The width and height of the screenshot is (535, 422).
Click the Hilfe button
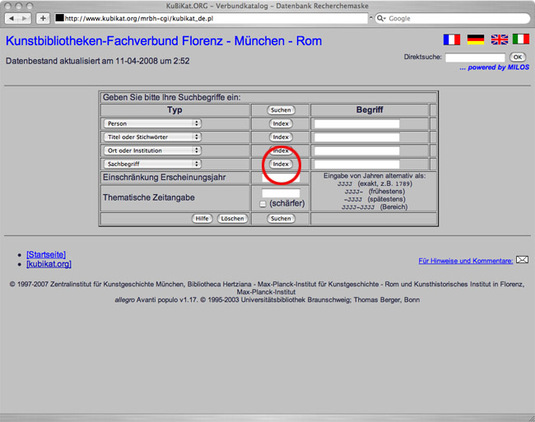[202, 219]
